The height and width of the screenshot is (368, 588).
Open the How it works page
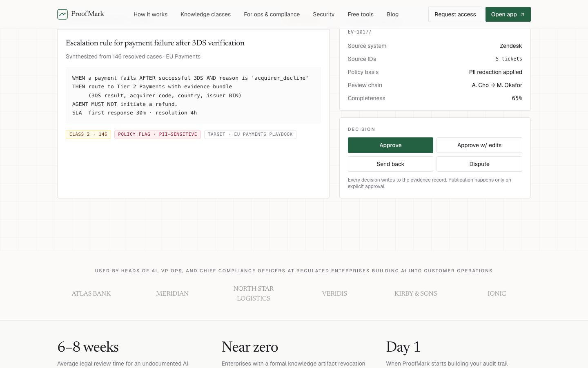[150, 14]
